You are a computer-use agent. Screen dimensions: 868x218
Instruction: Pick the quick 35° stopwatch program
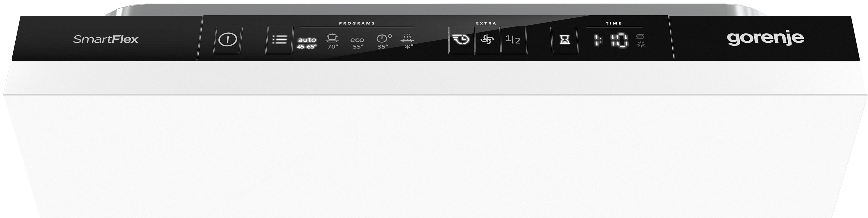(x=384, y=42)
